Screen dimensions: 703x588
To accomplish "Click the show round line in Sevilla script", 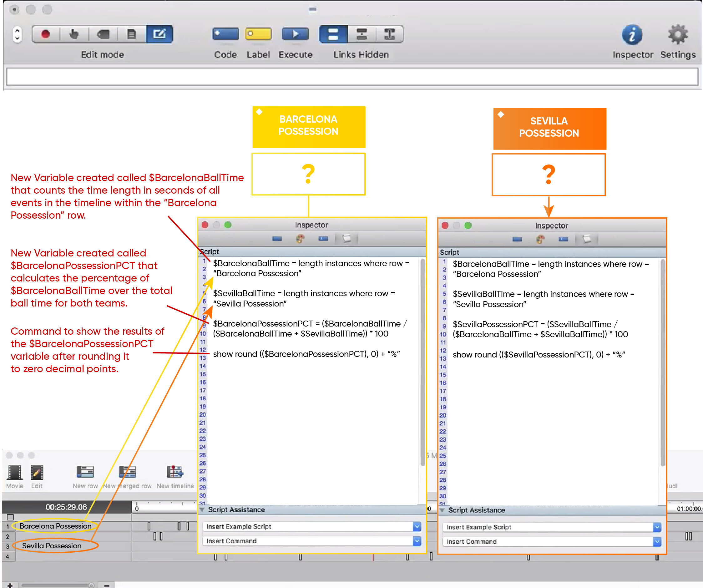I will (539, 355).
